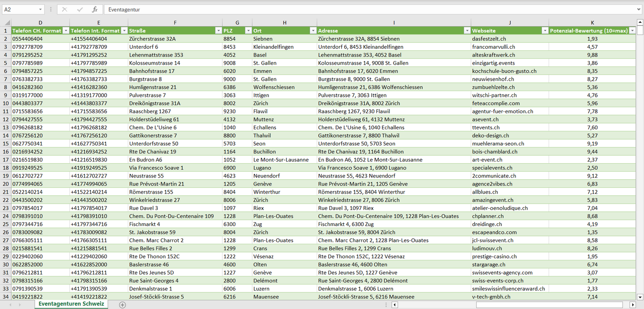Click the horizontal scrollbar right arrow

tap(632, 305)
